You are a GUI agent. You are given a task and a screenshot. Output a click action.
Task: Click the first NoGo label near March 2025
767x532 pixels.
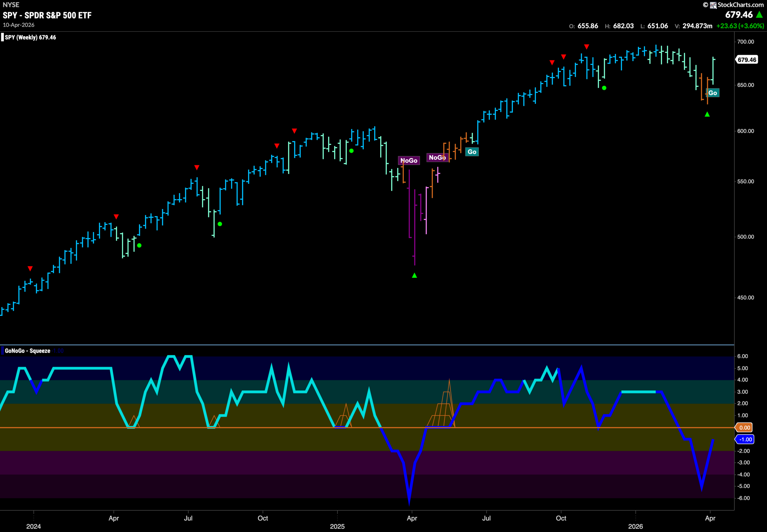409,161
